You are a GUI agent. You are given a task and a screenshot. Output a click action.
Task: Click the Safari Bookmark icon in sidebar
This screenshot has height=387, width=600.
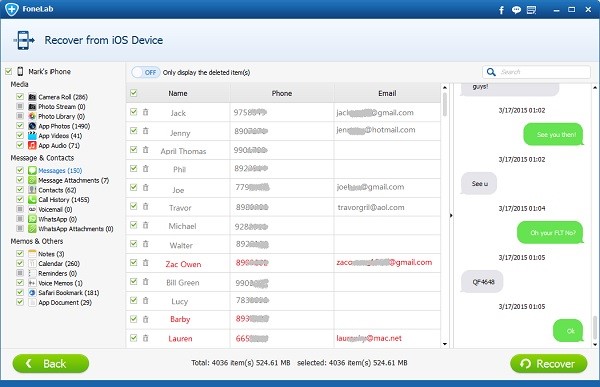[32, 292]
